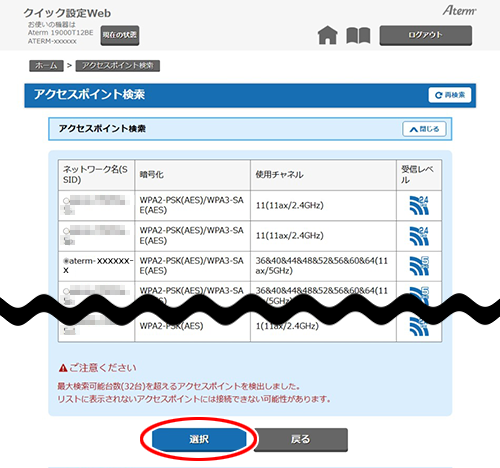This screenshot has width=500, height=468.
Task: Select the fourth blurred SSID radio button
Action: 66,291
